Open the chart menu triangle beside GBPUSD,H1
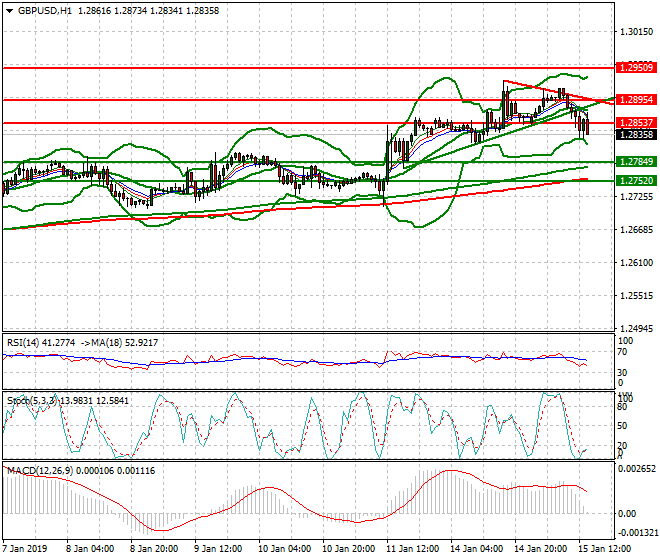Screen dimensions: 660x560 coord(10,11)
